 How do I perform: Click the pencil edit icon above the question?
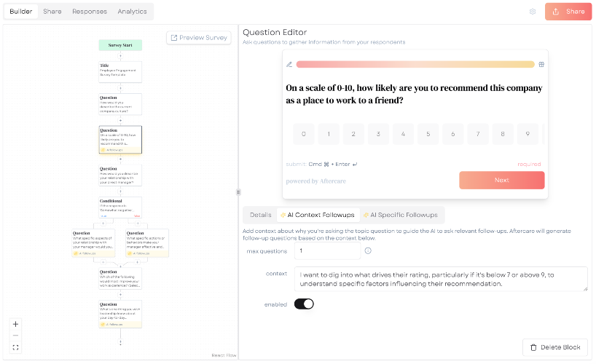[289, 65]
